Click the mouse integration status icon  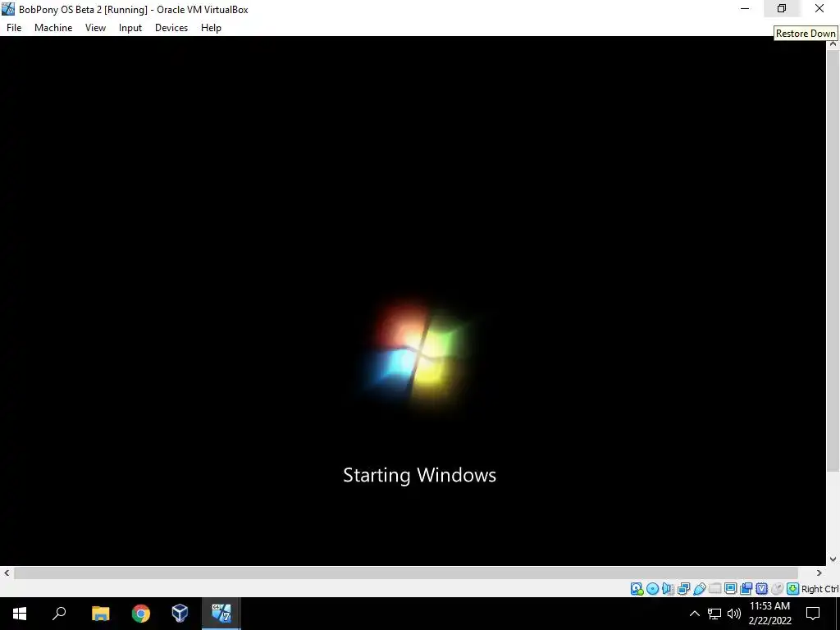tap(778, 589)
